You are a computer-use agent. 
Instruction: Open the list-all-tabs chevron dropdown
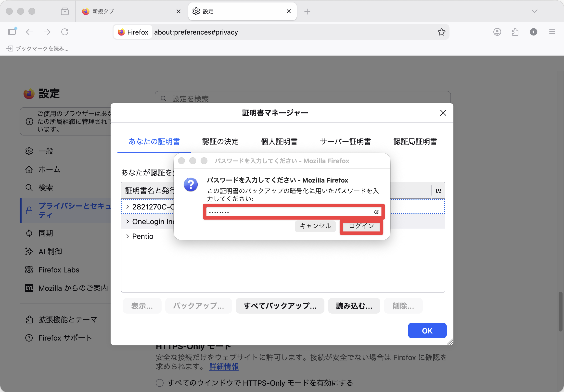point(534,11)
